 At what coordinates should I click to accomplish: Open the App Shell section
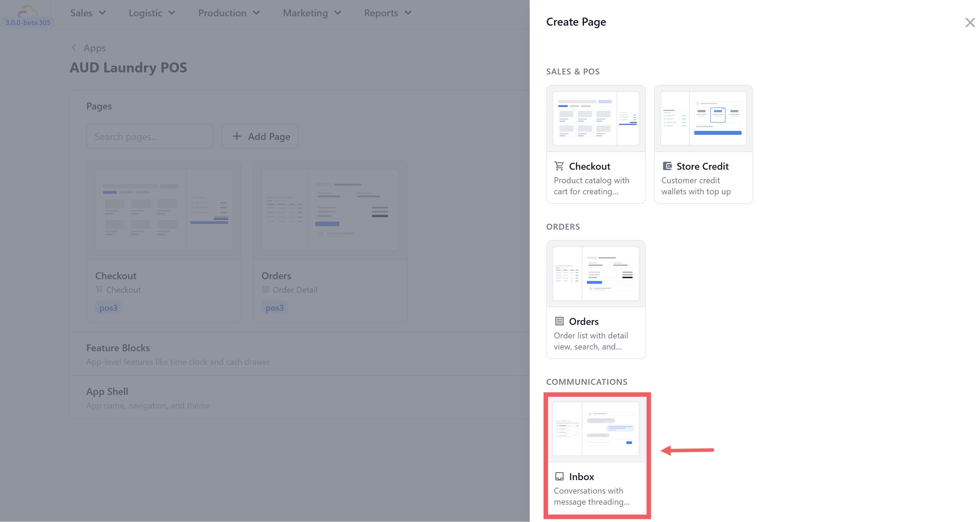pyautogui.click(x=107, y=391)
